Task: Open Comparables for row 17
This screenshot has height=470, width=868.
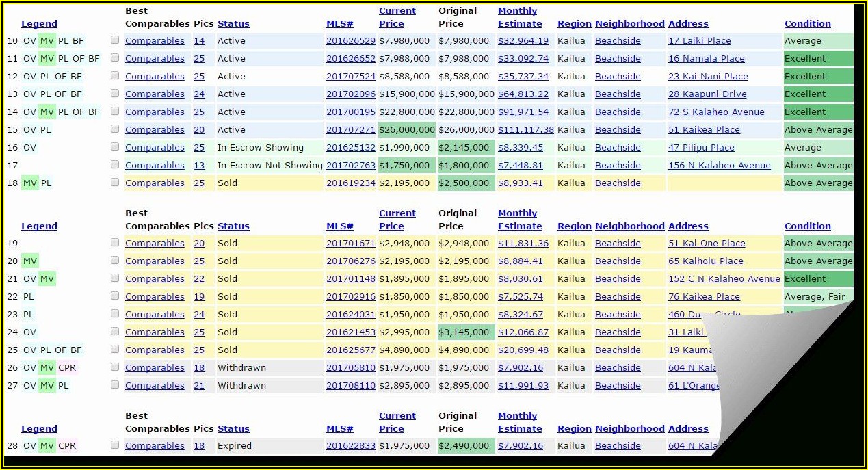Action: tap(155, 166)
